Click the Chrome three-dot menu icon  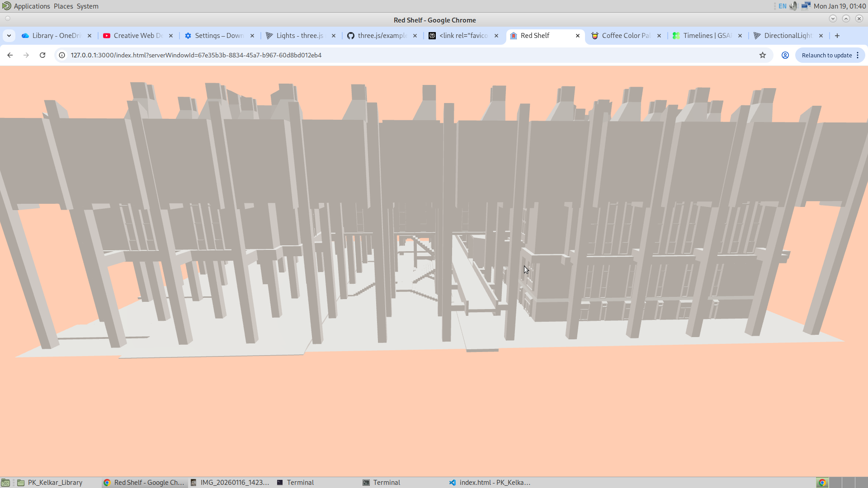(858, 55)
